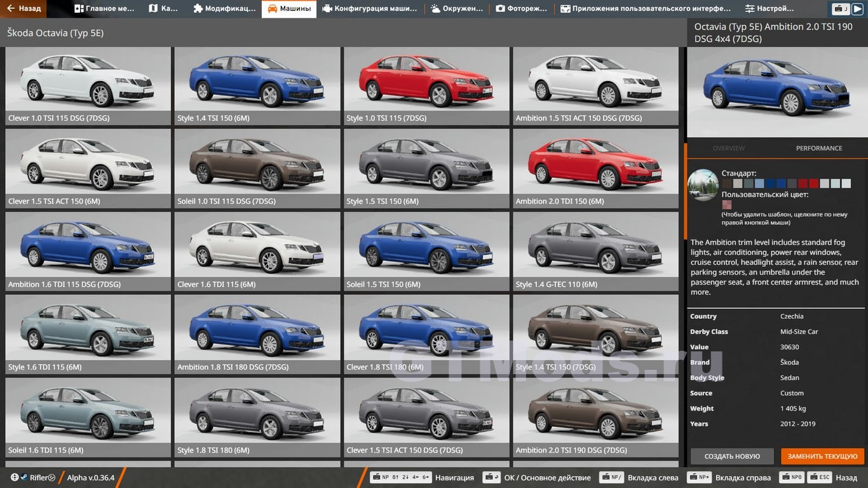The image size is (868, 488).
Task: Select Style 1.6 TDI 115 (6M) car
Action: tap(88, 334)
